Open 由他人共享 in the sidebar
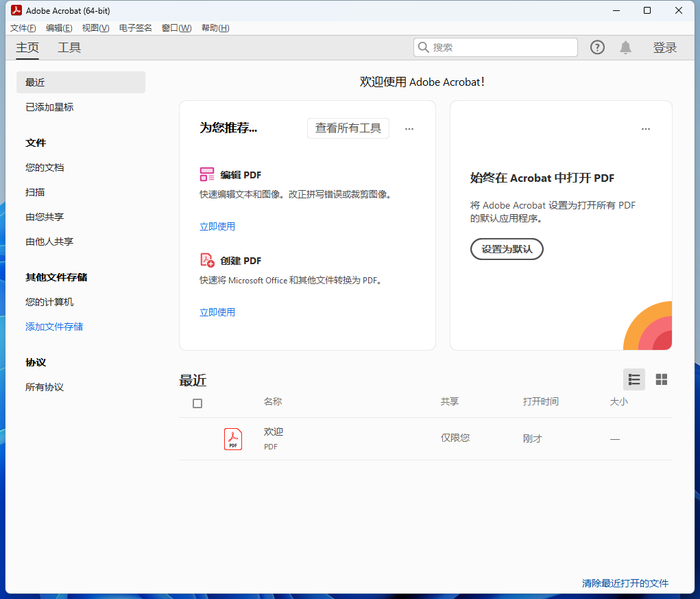This screenshot has height=599, width=700. (x=49, y=242)
